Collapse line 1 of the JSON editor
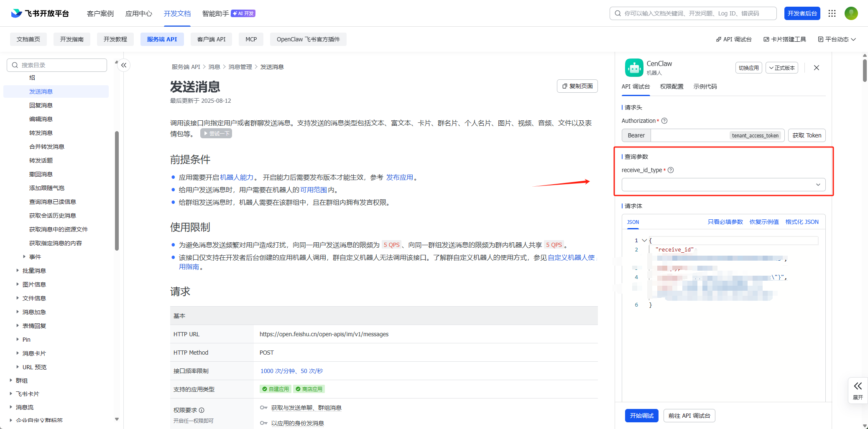Viewport: 868px width, 429px height. coord(644,241)
